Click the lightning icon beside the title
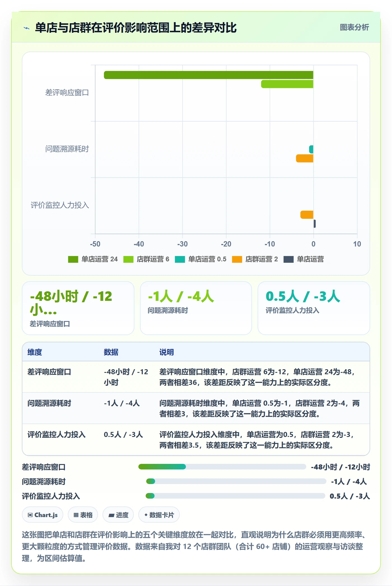This screenshot has width=392, height=586. click(x=27, y=28)
